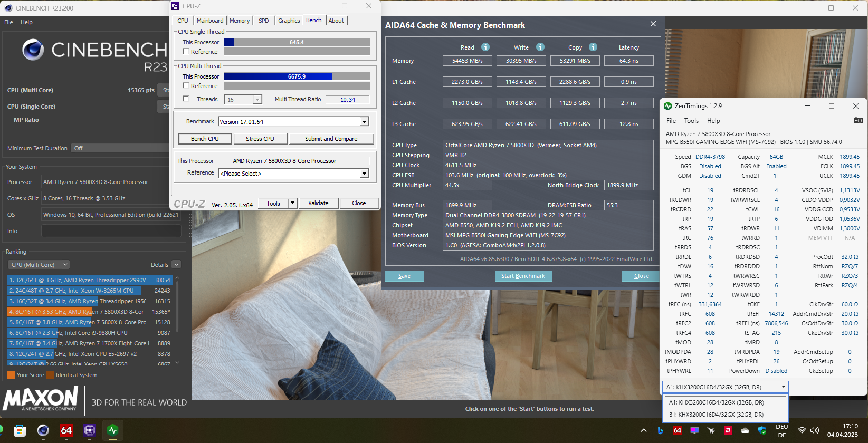Image resolution: width=868 pixels, height=443 pixels.
Task: Open the AIDA64 icon in the system tray
Action: point(678,430)
